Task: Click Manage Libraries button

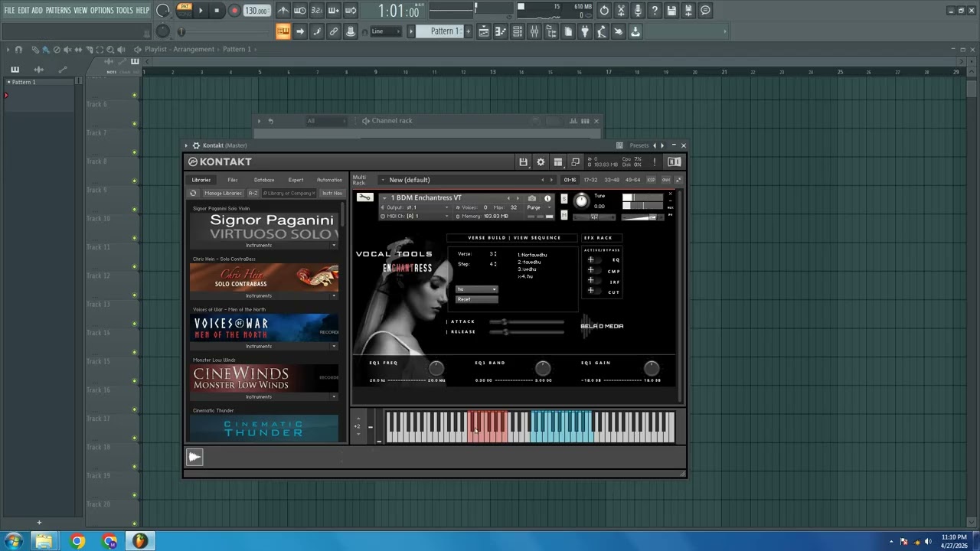Action: click(223, 194)
